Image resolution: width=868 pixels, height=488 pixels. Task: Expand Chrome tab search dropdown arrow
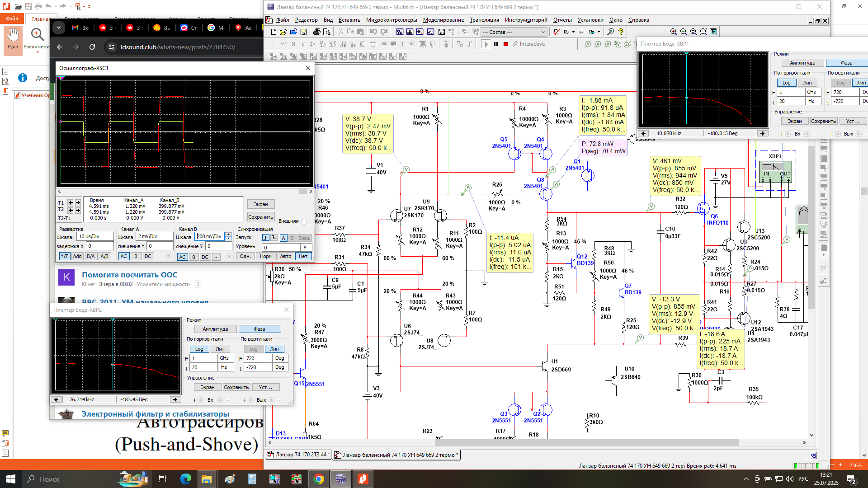coord(59,28)
